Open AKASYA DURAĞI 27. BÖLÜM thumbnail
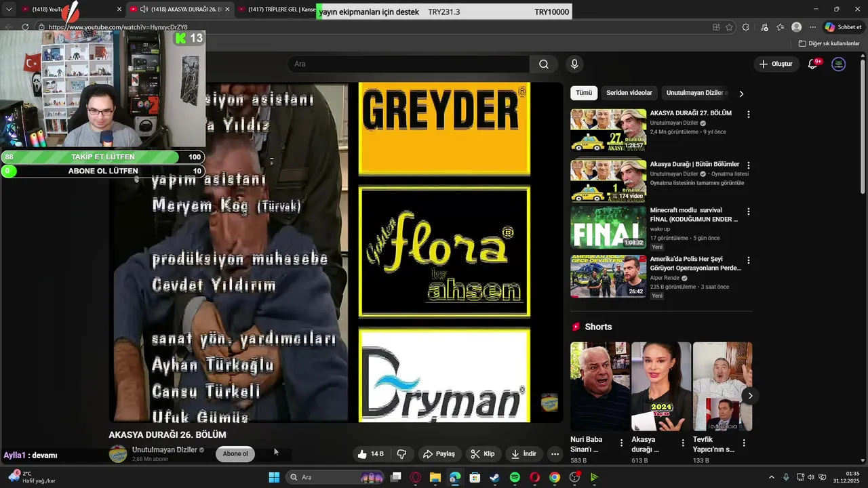The width and height of the screenshot is (868, 488). click(608, 130)
